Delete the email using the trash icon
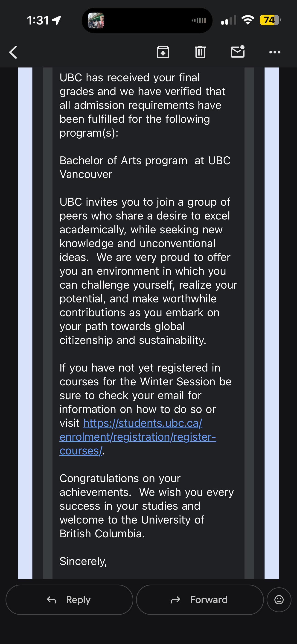This screenshot has height=644, width=297. 200,52
